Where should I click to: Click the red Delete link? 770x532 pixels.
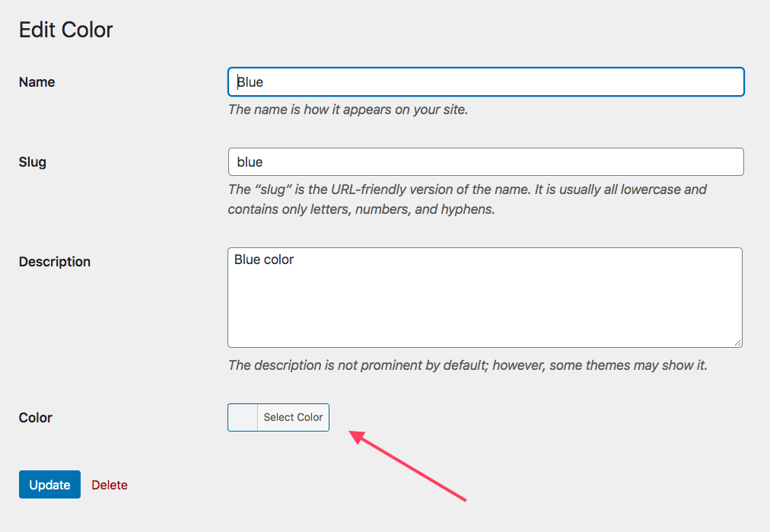click(110, 485)
